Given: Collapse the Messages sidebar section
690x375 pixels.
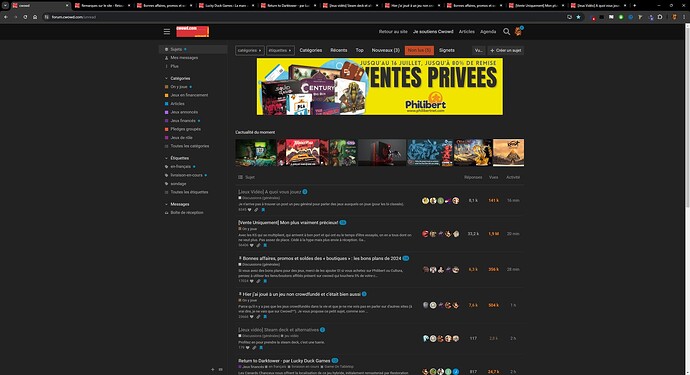Looking at the screenshot, I should pos(177,204).
